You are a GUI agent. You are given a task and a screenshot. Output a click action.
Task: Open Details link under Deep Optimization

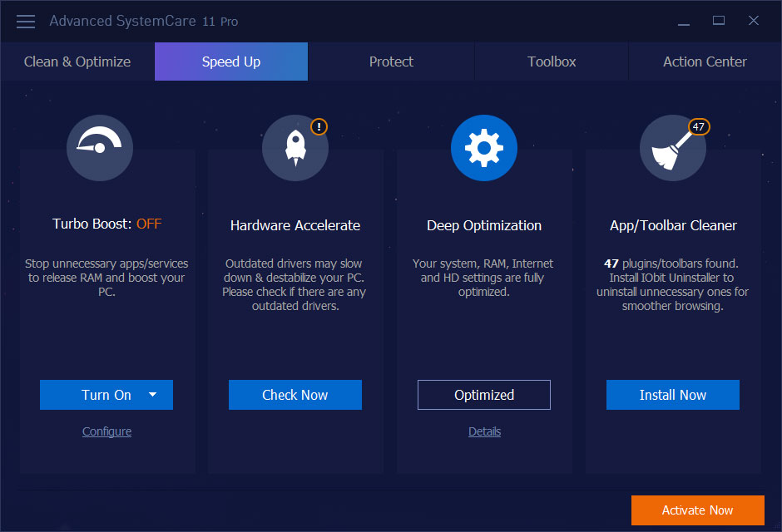coord(484,431)
